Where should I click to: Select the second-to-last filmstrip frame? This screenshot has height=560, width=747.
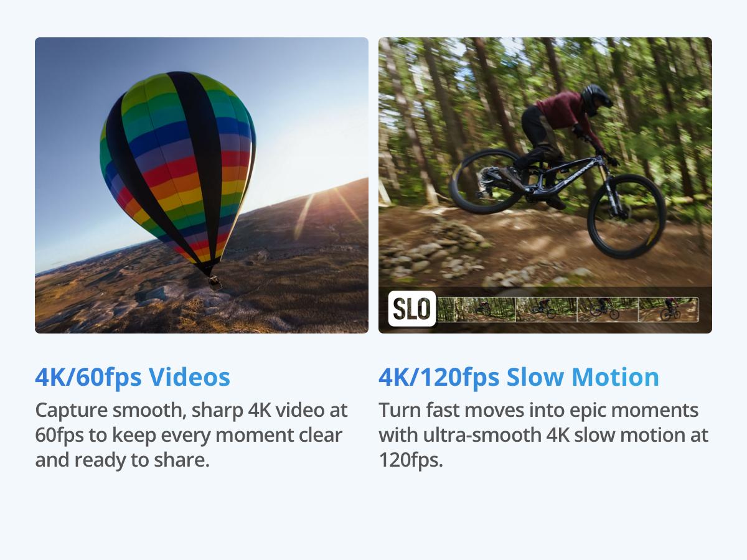608,309
